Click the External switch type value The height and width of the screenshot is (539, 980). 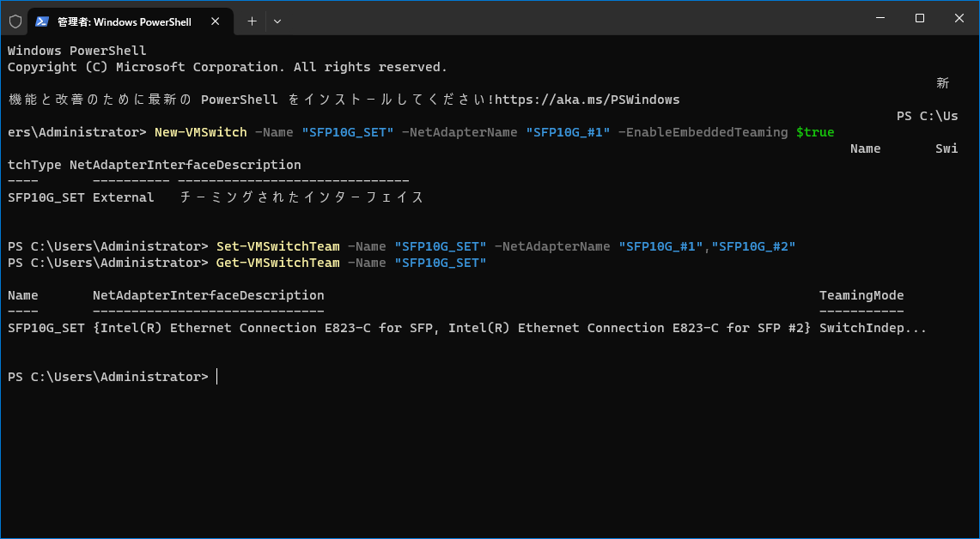click(x=123, y=197)
